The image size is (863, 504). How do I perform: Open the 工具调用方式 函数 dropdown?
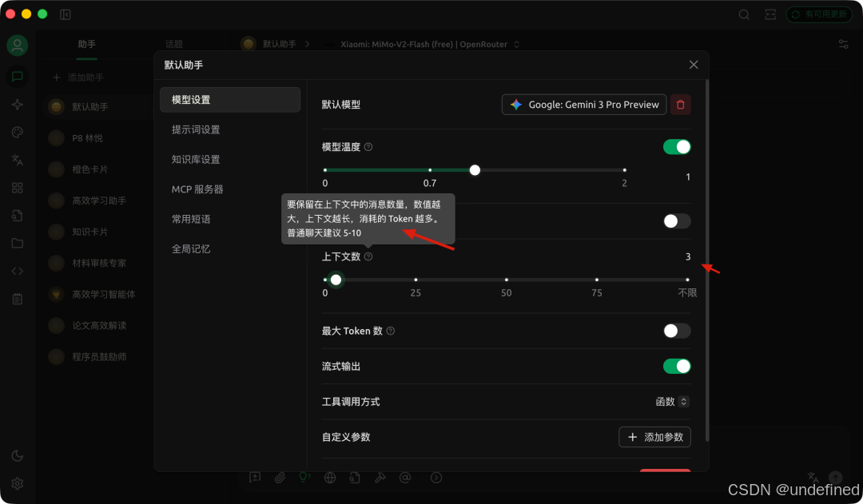tap(672, 402)
